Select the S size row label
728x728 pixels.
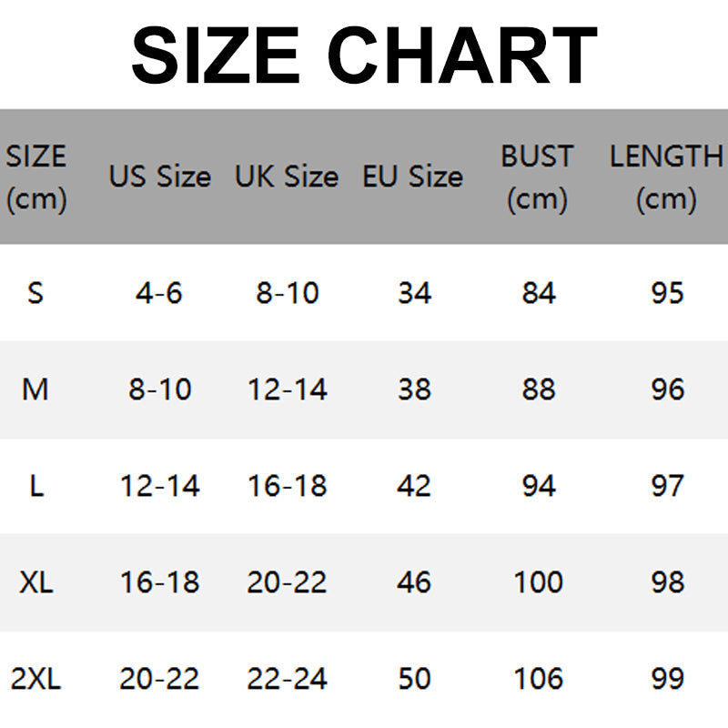click(x=35, y=293)
